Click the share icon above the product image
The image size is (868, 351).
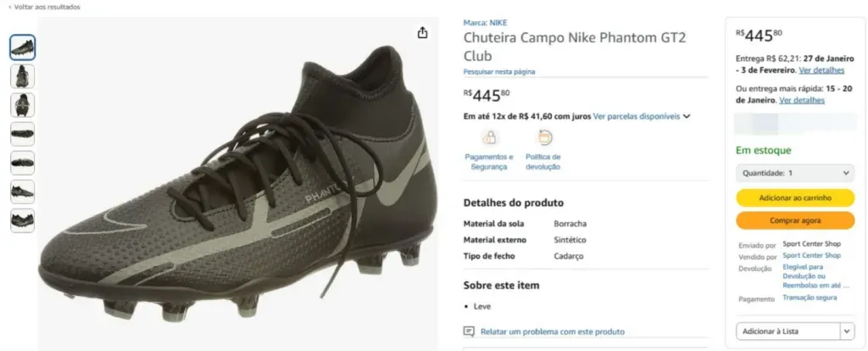[423, 33]
